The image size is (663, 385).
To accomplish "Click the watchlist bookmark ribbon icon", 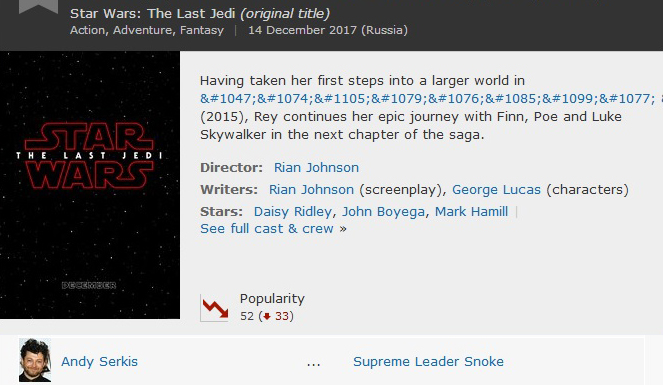I will coord(38,6).
